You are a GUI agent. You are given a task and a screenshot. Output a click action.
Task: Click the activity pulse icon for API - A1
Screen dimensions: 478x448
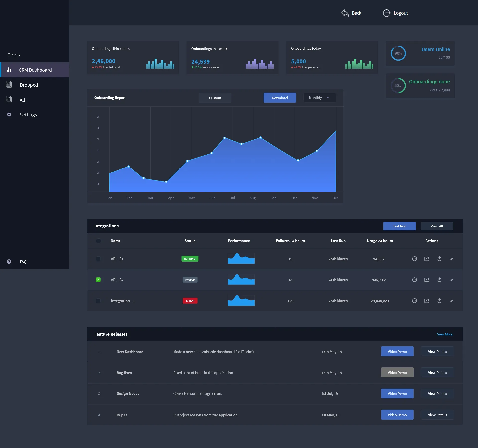pyautogui.click(x=452, y=259)
